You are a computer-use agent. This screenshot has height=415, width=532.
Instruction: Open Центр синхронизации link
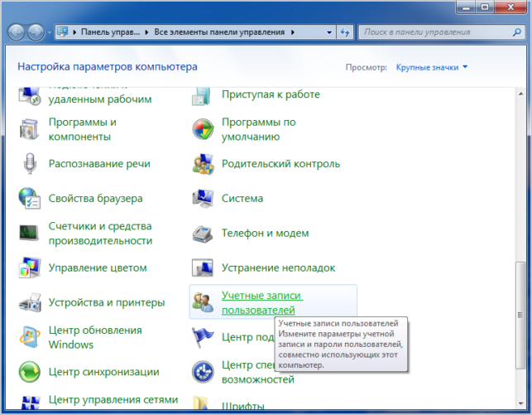point(103,372)
